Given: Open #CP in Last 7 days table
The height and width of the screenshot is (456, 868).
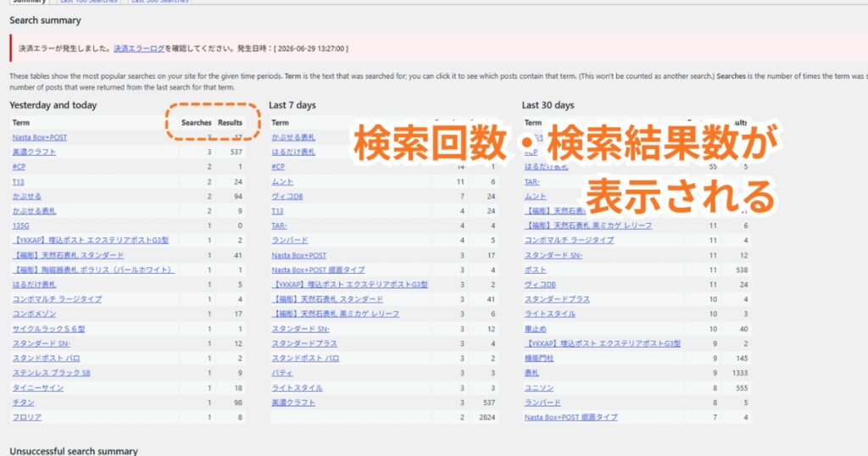Looking at the screenshot, I should tap(278, 167).
